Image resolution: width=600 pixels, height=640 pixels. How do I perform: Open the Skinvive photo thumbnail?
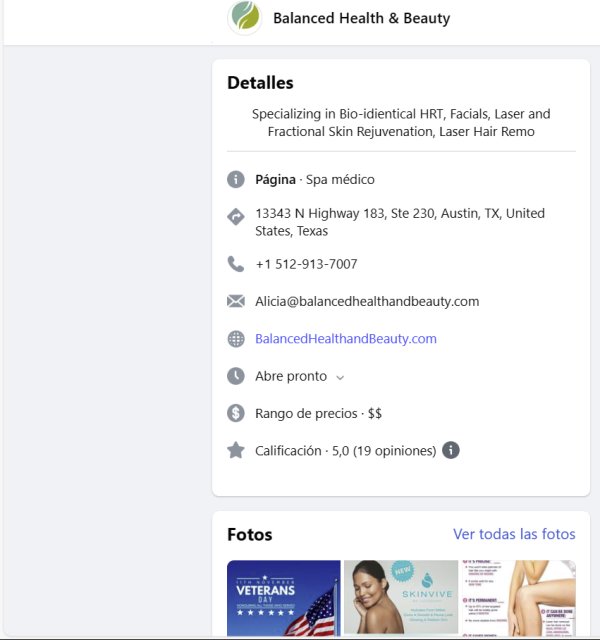point(401,597)
